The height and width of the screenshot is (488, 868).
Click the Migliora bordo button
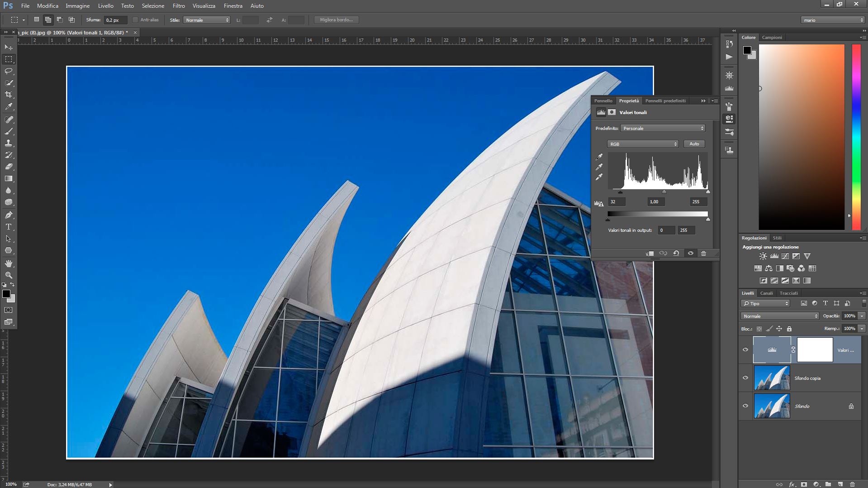[x=336, y=20]
